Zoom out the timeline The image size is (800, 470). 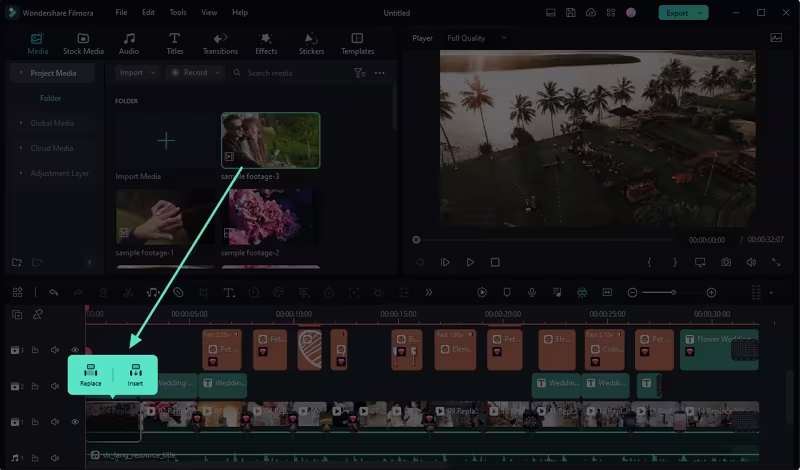click(x=632, y=292)
